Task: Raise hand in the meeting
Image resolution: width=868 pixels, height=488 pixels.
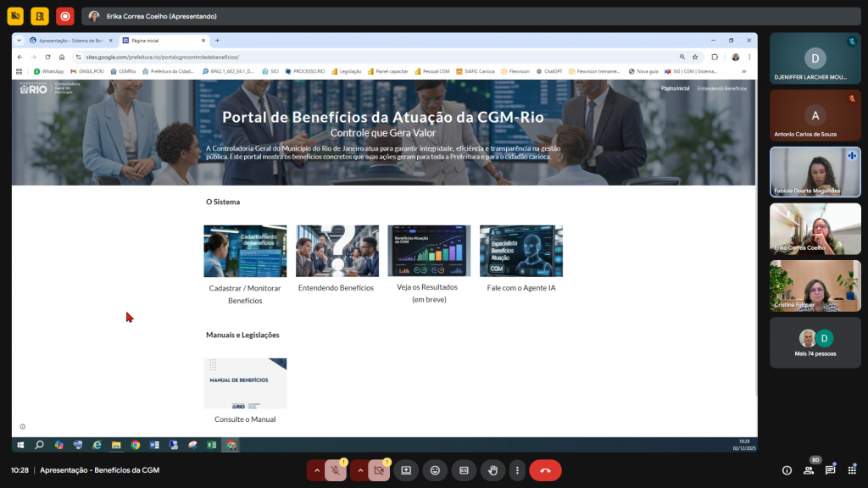Action: pos(492,470)
